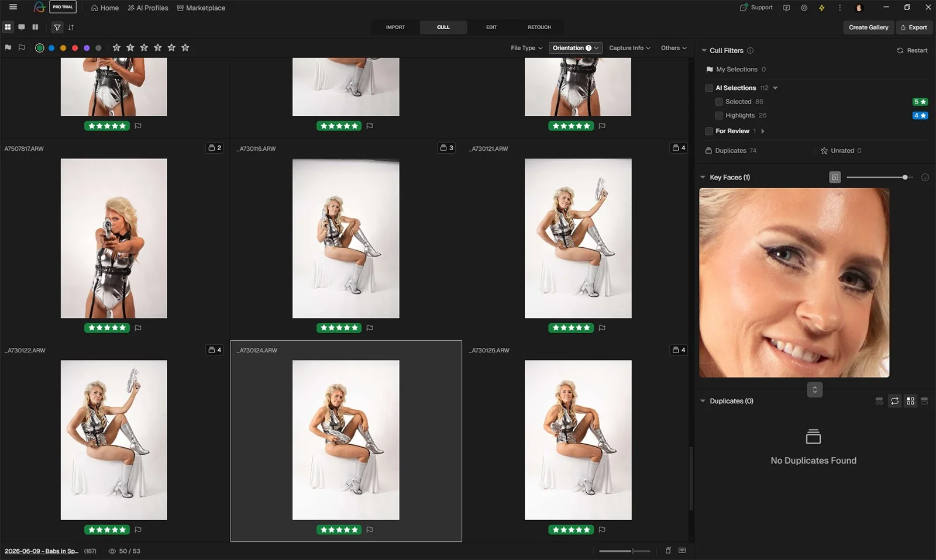Screen dimensions: 936x560
Task: Open the Capture Info dropdown
Action: pos(629,48)
